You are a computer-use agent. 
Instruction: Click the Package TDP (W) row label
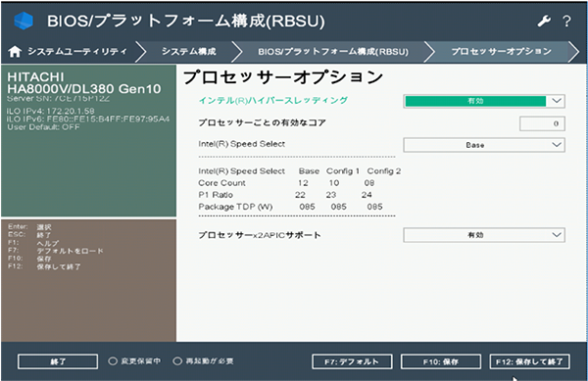[235, 207]
